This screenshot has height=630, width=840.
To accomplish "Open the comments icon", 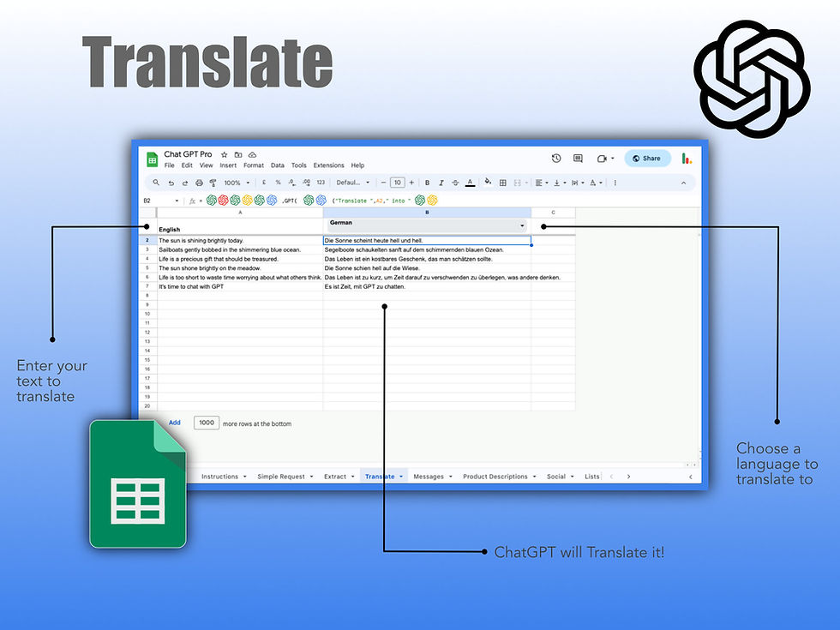I will (x=577, y=159).
